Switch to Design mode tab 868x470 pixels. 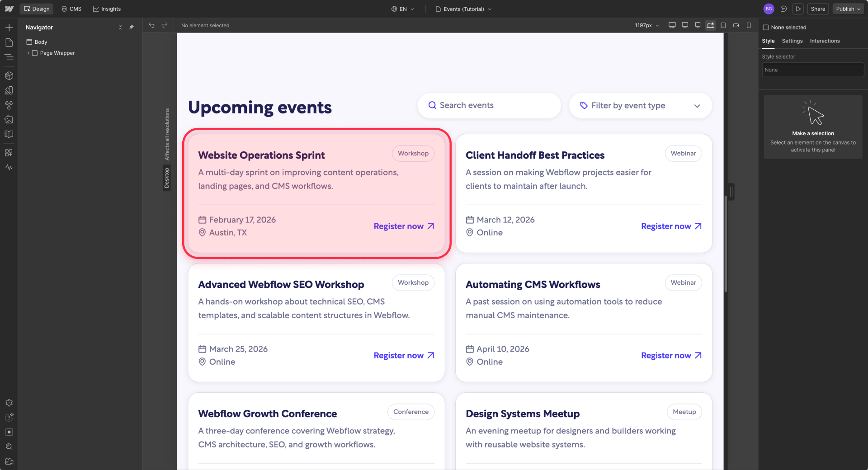pyautogui.click(x=37, y=9)
